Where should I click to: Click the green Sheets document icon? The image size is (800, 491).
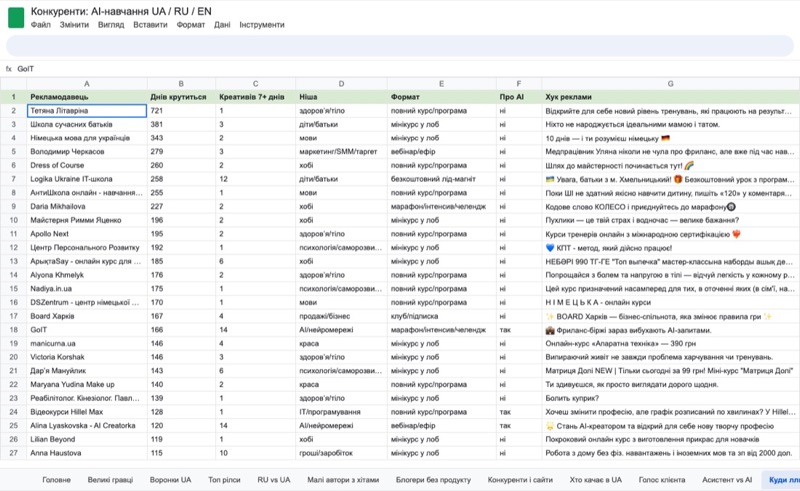click(16, 18)
